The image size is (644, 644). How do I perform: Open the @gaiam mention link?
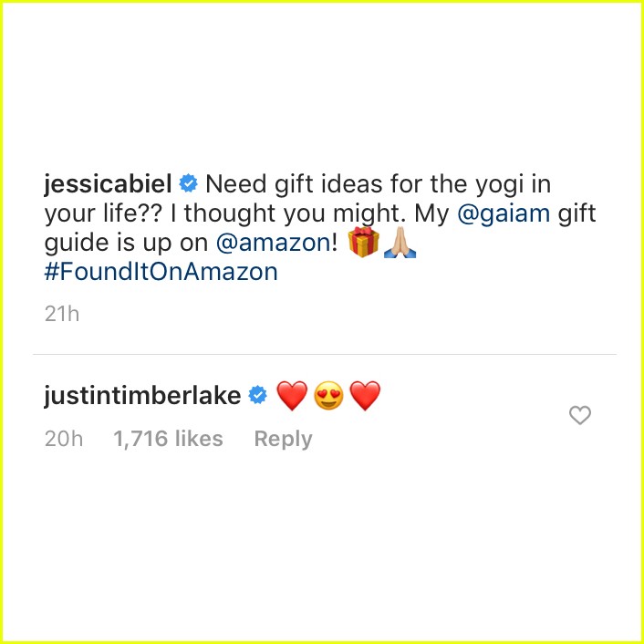coord(504,214)
